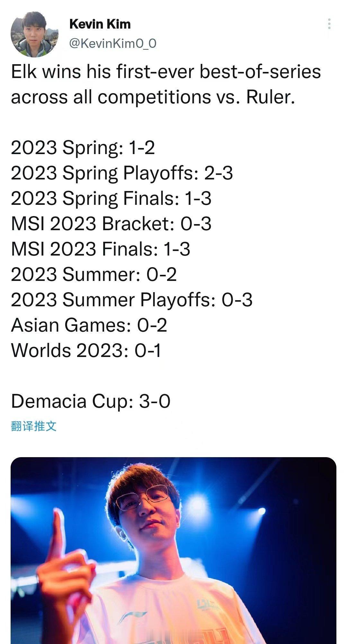
Task: Open the tweet's three-dot more options menu
Action: pos(329,24)
